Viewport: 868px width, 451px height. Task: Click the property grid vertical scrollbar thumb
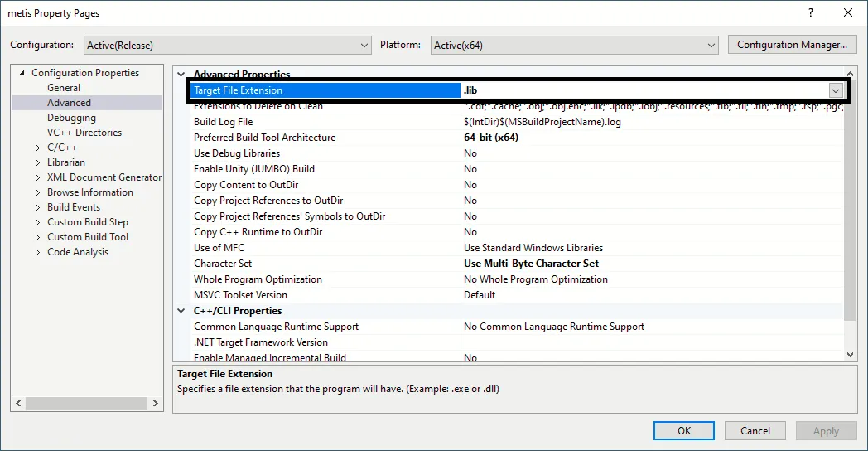coord(851,200)
